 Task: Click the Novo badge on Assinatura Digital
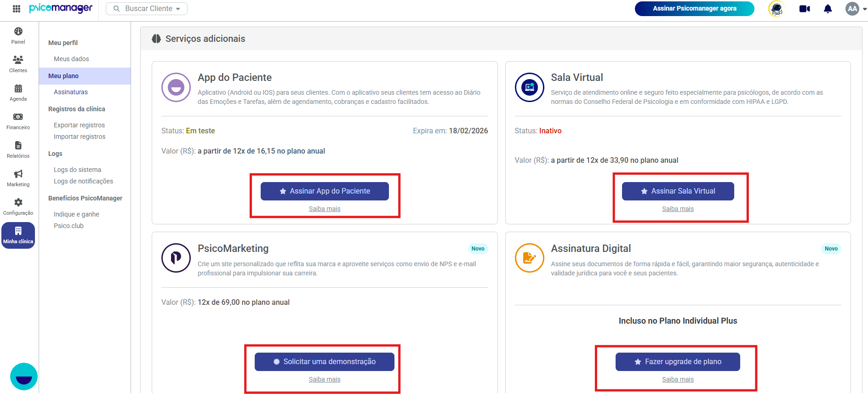[x=831, y=249]
